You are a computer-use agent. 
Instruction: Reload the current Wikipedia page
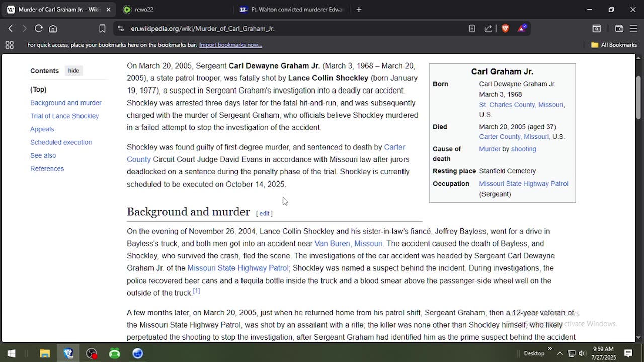point(38,29)
